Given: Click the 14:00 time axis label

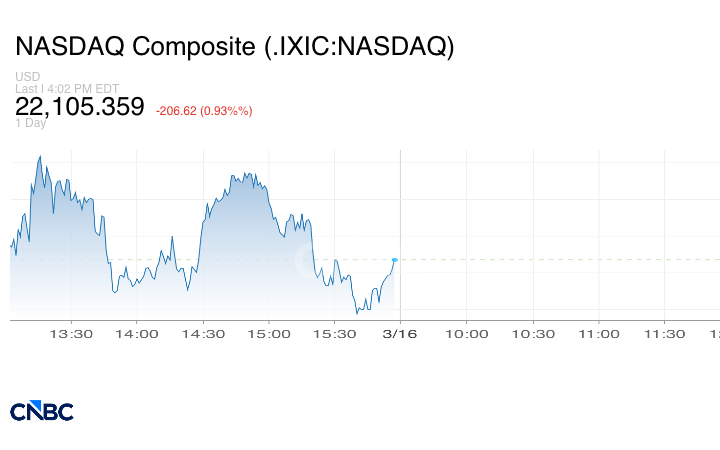Looking at the screenshot, I should pos(137,334).
